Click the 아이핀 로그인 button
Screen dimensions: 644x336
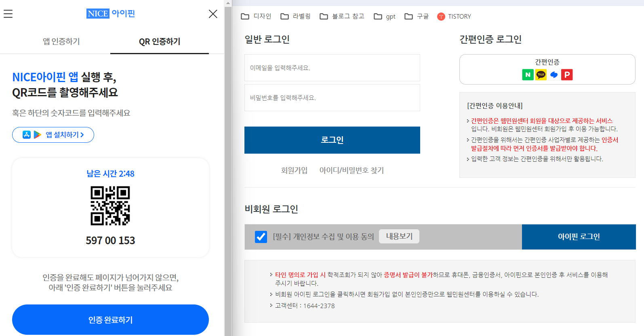(579, 237)
